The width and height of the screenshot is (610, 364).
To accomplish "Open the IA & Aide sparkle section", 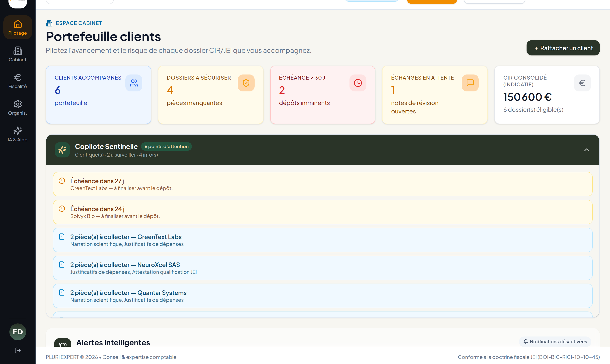I will tap(18, 134).
